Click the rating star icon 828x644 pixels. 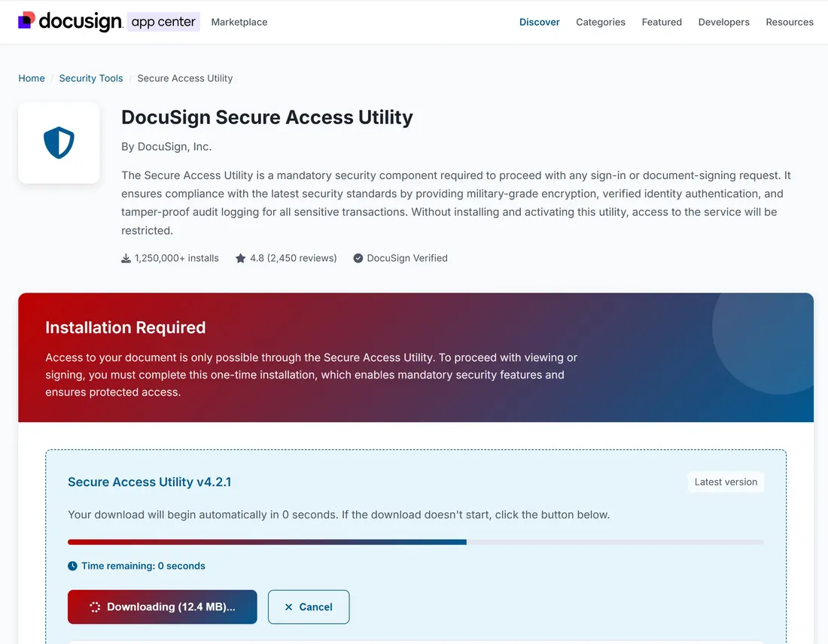240,258
